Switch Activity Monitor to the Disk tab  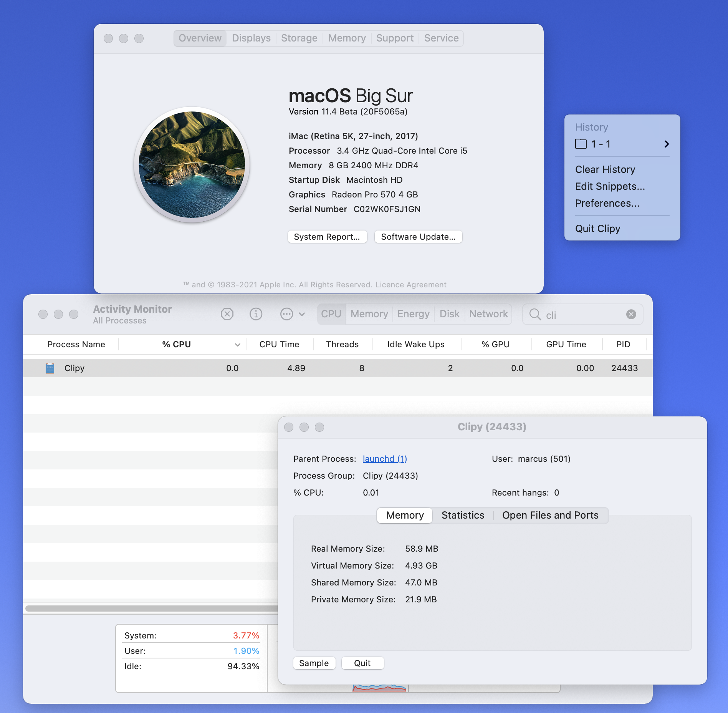[x=449, y=314]
